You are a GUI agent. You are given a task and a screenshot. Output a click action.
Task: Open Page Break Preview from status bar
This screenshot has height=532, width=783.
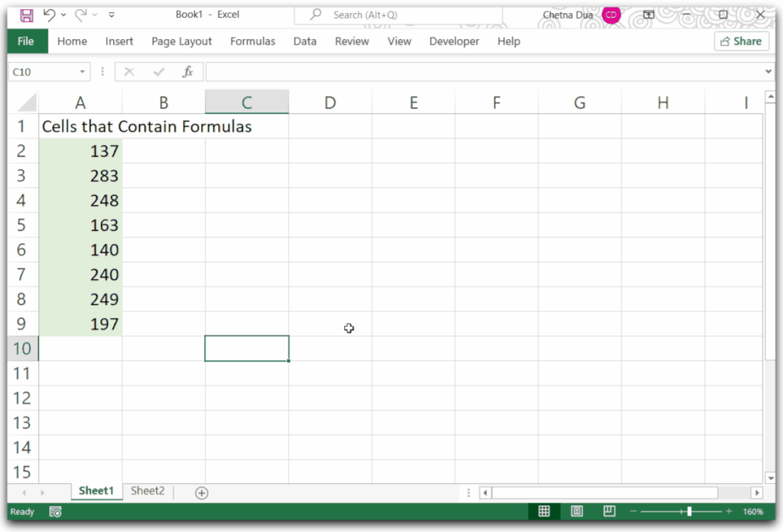click(x=609, y=511)
